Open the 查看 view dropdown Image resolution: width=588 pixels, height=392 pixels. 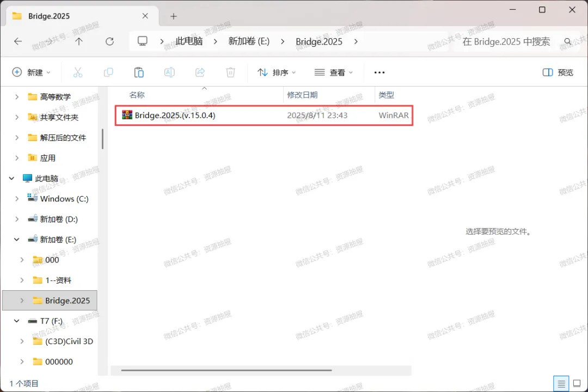(334, 72)
